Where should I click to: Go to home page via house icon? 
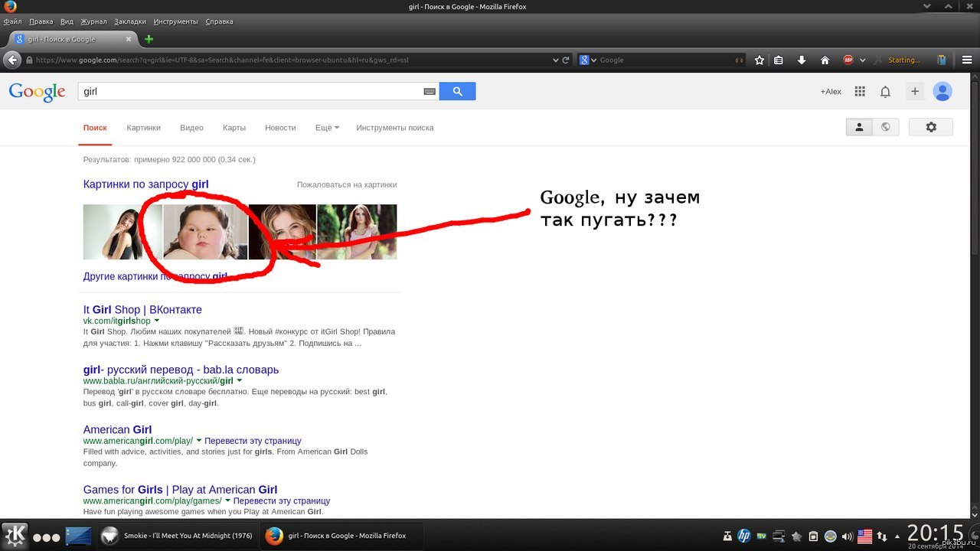pos(825,60)
